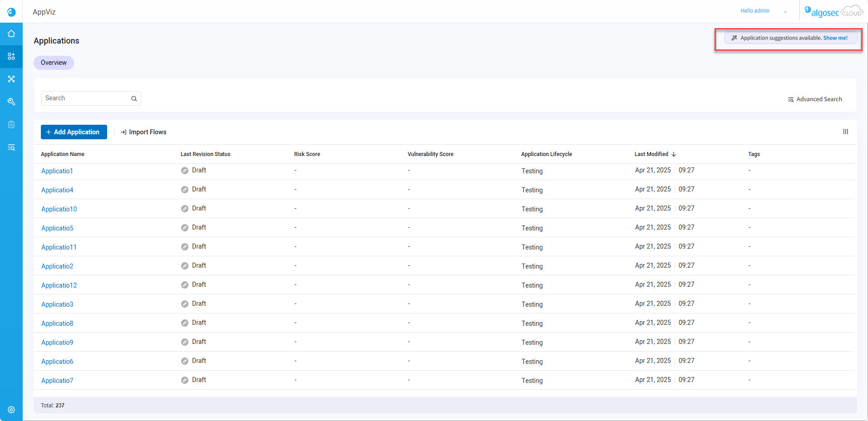This screenshot has height=421, width=868.
Task: Click the Show me! suggestions link
Action: click(835, 38)
